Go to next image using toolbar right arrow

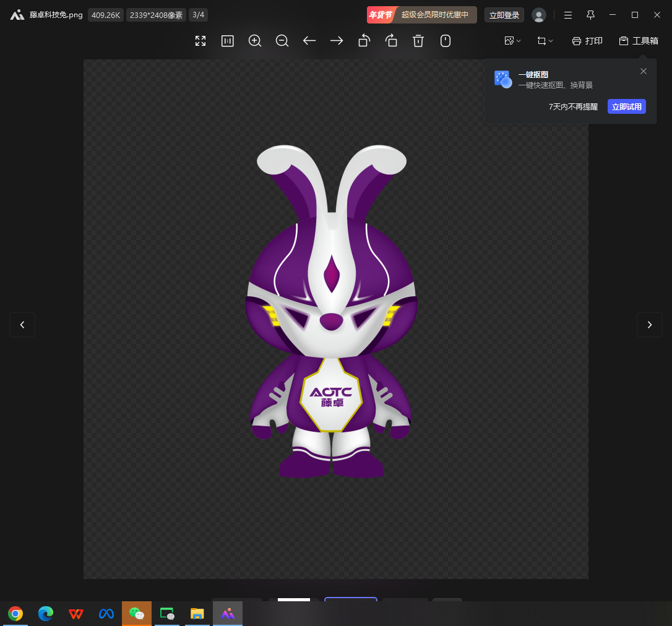[x=337, y=41]
